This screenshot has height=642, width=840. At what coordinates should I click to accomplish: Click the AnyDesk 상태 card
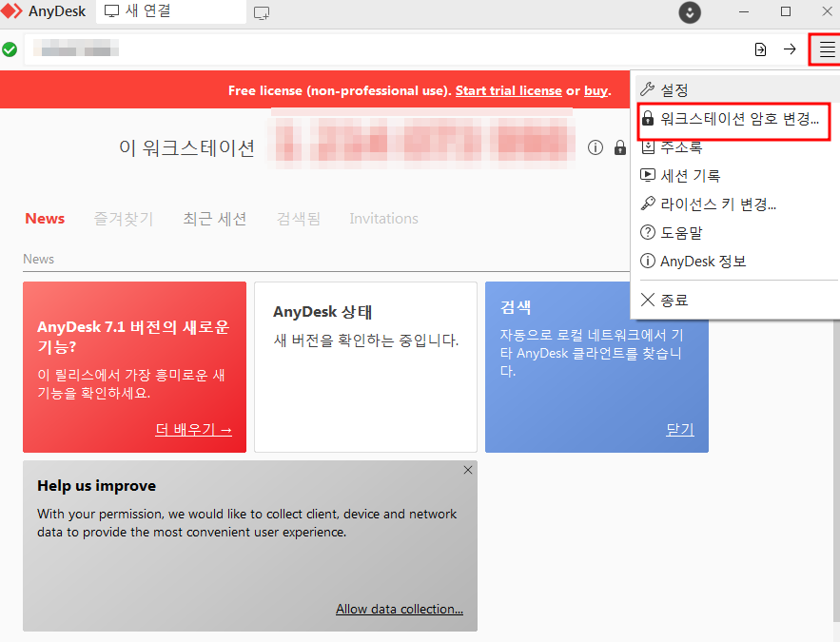tap(365, 367)
